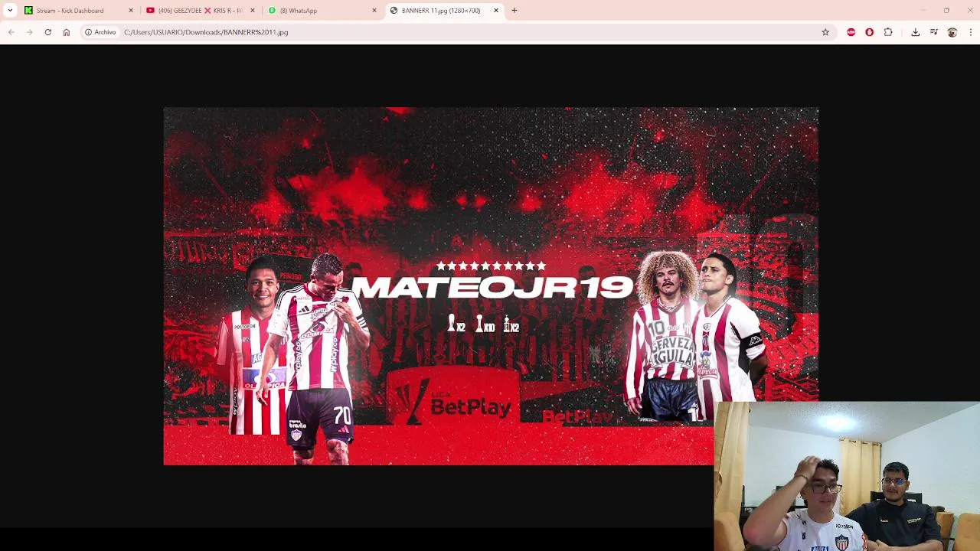The width and height of the screenshot is (980, 551).
Task: Click the YouTube favicon on second tab
Action: pyautogui.click(x=150, y=11)
